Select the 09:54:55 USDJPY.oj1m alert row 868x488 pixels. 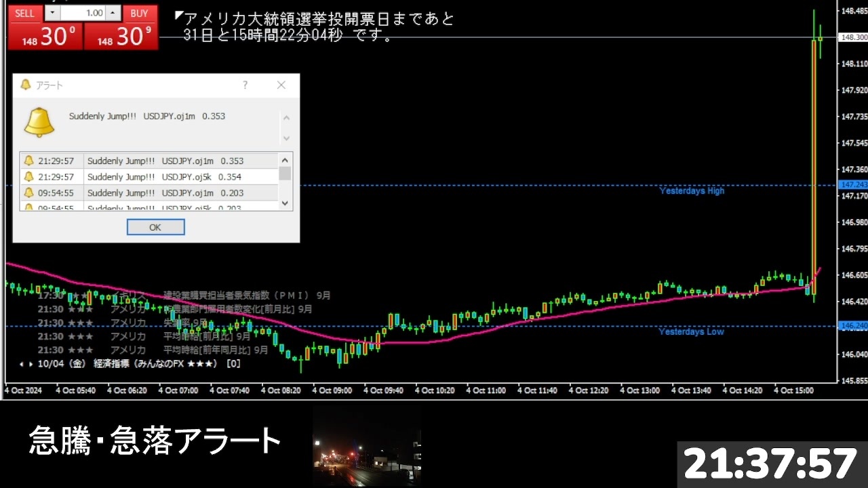click(x=170, y=193)
